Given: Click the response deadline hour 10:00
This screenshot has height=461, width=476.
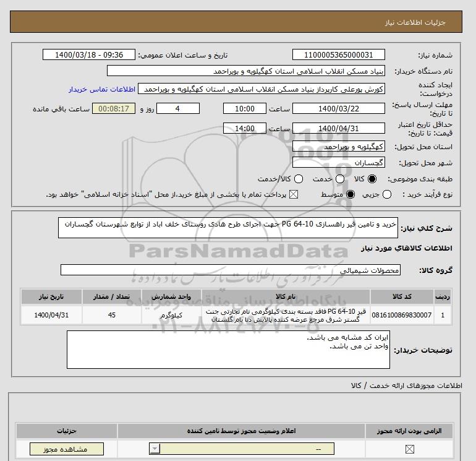Looking at the screenshot, I should click(245, 108).
